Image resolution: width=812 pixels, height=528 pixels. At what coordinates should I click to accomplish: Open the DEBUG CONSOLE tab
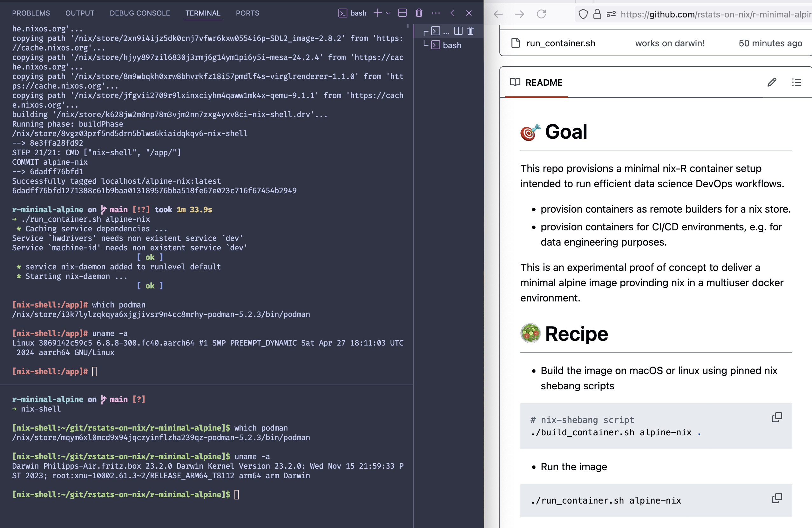139,13
